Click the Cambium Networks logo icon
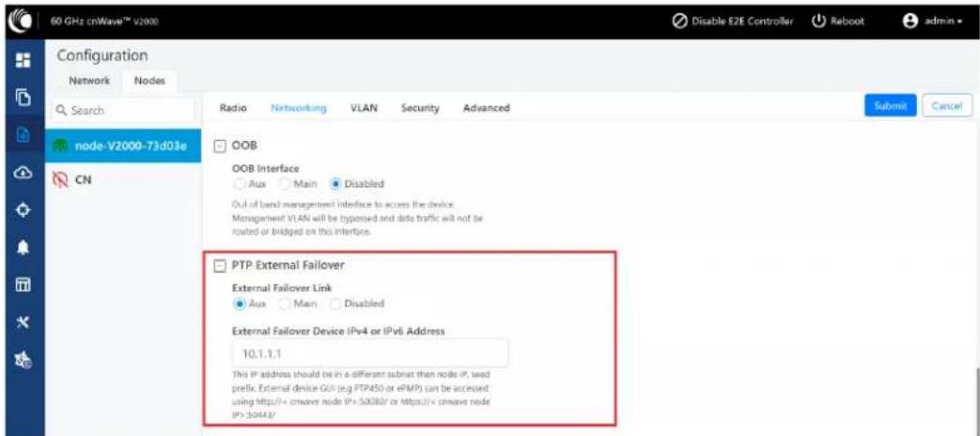980x436 pixels. point(22,20)
